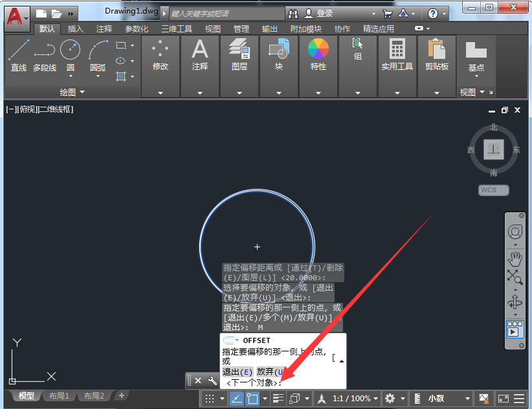The image size is (532, 409).
Task: Open the Circle tool options dropdown arrow
Action: pyautogui.click(x=71, y=76)
